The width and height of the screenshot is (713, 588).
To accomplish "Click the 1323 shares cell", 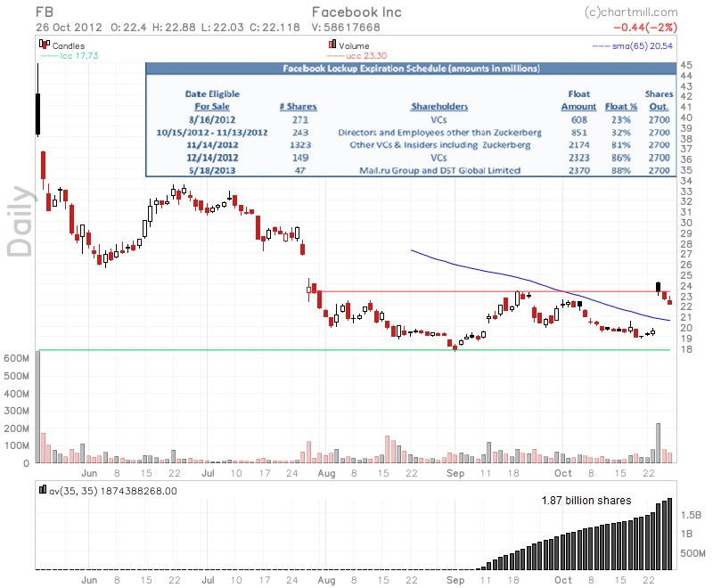I will (300, 145).
